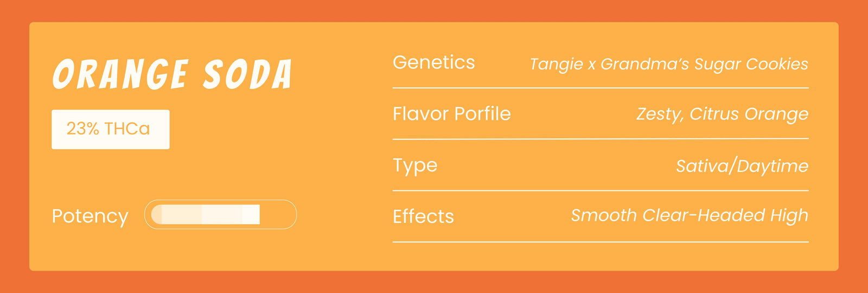Image resolution: width=868 pixels, height=293 pixels.
Task: Click the word Grandma's in the genetics value
Action: pyautogui.click(x=644, y=64)
